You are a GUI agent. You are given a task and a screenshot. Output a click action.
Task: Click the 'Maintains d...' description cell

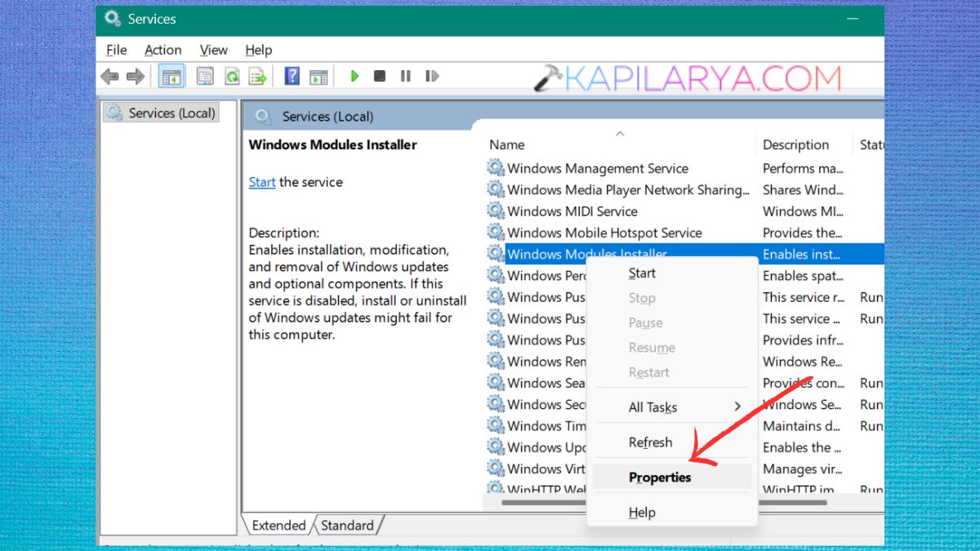[803, 425]
